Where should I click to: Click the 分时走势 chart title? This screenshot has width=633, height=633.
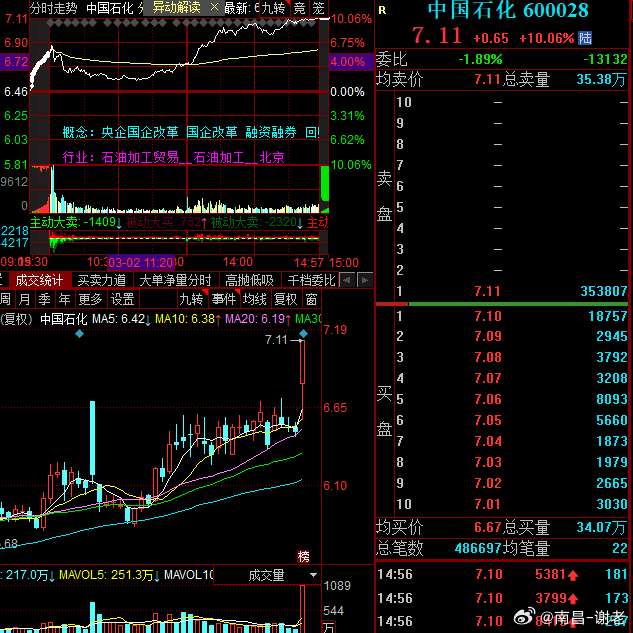point(54,8)
